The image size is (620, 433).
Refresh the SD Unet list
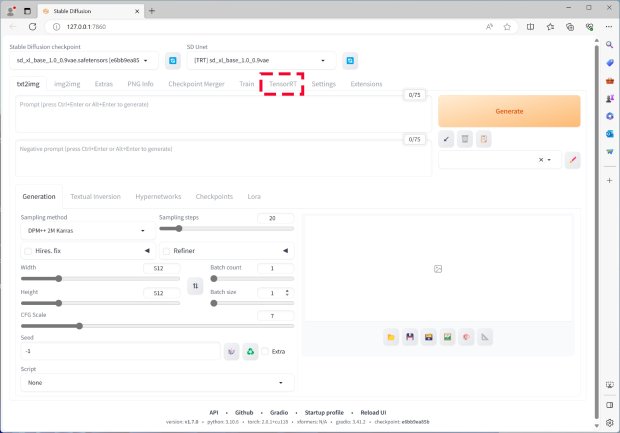point(350,61)
